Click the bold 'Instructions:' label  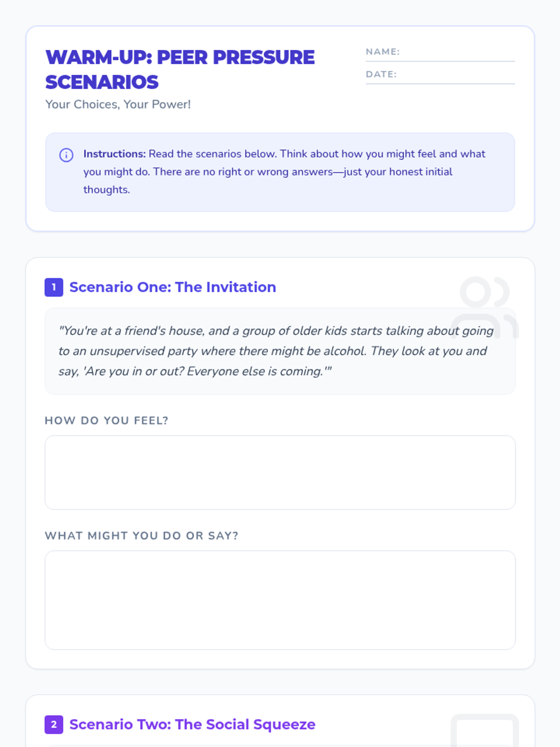coord(114,154)
